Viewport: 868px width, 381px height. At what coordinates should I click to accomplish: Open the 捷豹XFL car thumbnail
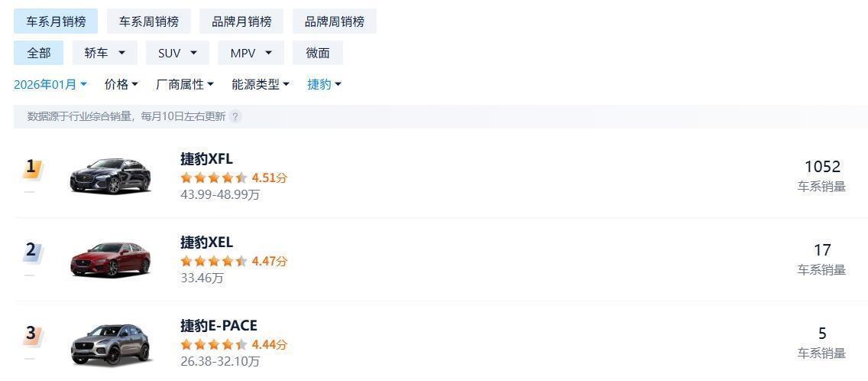(110, 175)
